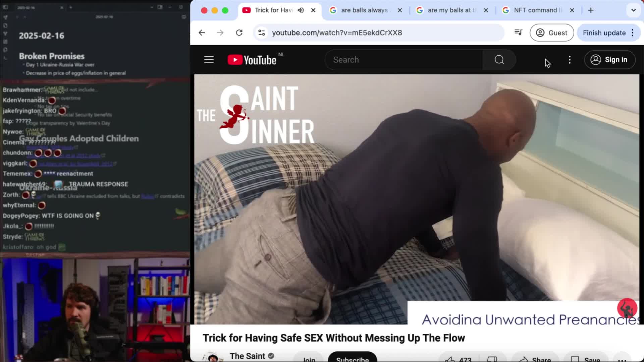644x362 pixels.
Task: Open Chrome's media controls music-note icon
Action: coord(518,33)
